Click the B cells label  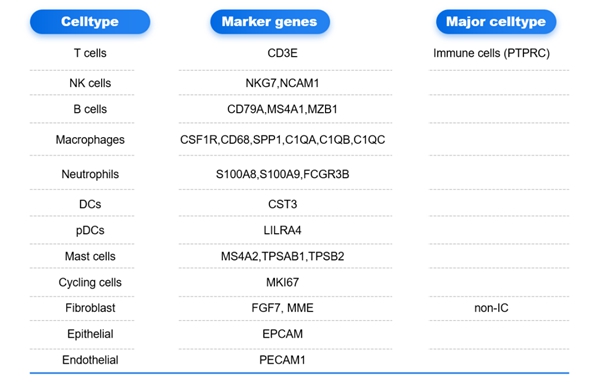coord(90,109)
